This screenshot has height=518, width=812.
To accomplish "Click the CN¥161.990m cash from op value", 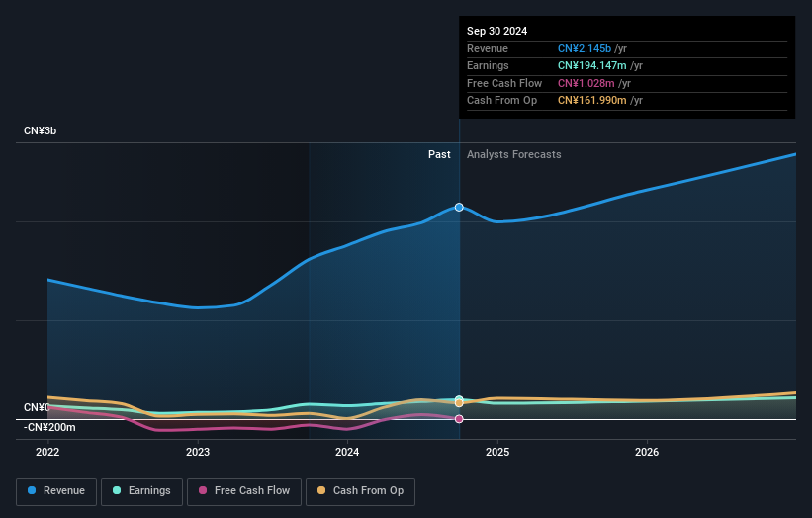I will 591,101.
